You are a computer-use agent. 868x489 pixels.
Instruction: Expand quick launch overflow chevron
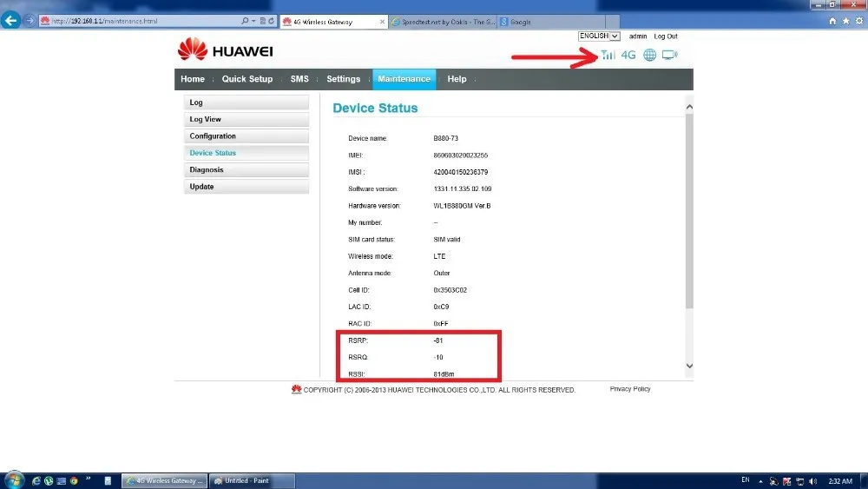[88, 479]
